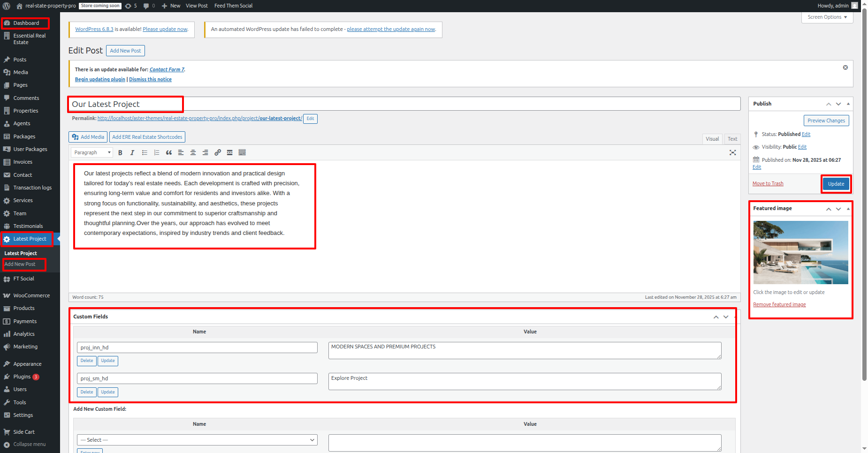
Task: Open the Paragraph format dropdown
Action: pyautogui.click(x=92, y=153)
